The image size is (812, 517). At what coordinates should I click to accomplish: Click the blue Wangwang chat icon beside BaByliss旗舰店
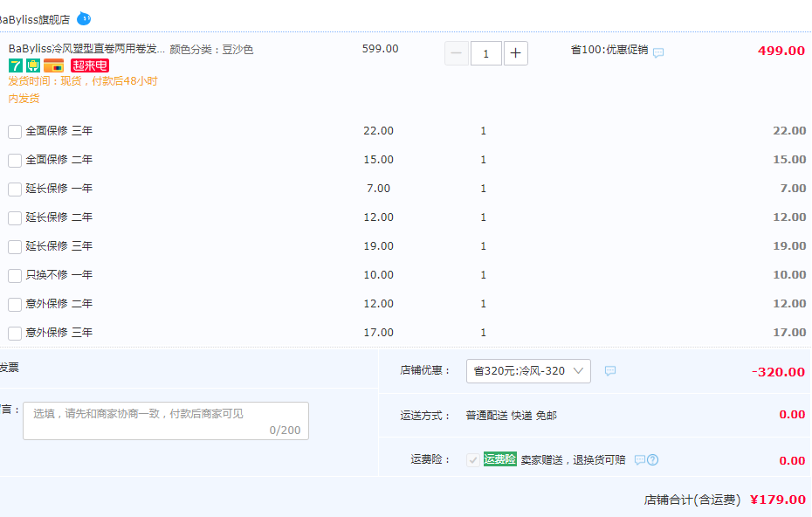84,19
